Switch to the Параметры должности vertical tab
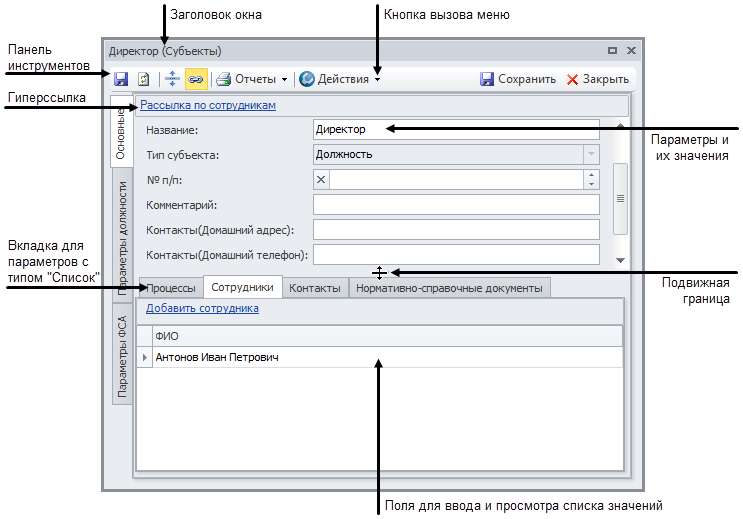Viewport: 743px width, 519px height. click(x=122, y=237)
